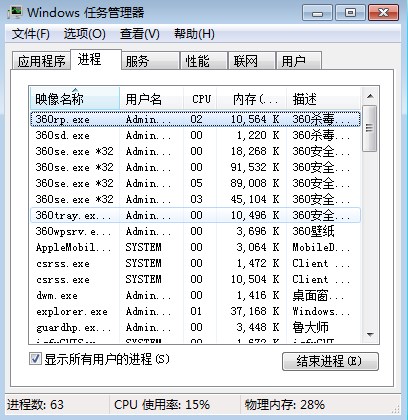Click the Task Manager title bar icon
Viewport: 408px width, 420px height.
15,12
